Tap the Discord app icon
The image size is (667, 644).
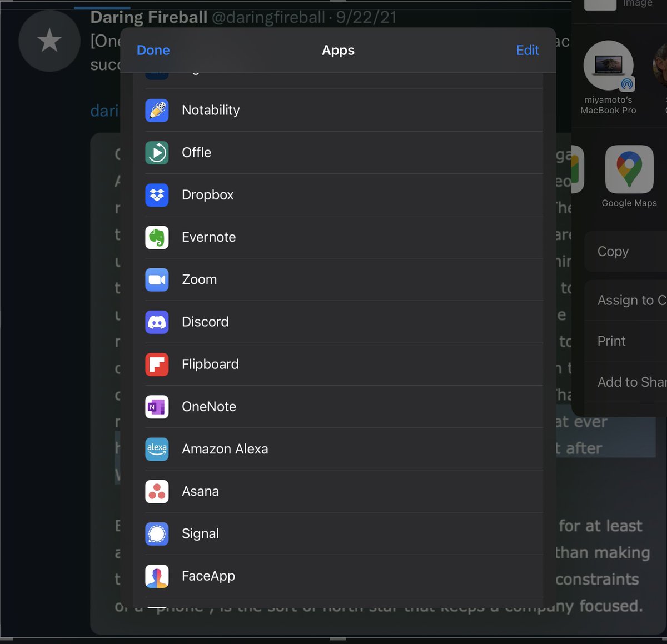pyautogui.click(x=157, y=322)
